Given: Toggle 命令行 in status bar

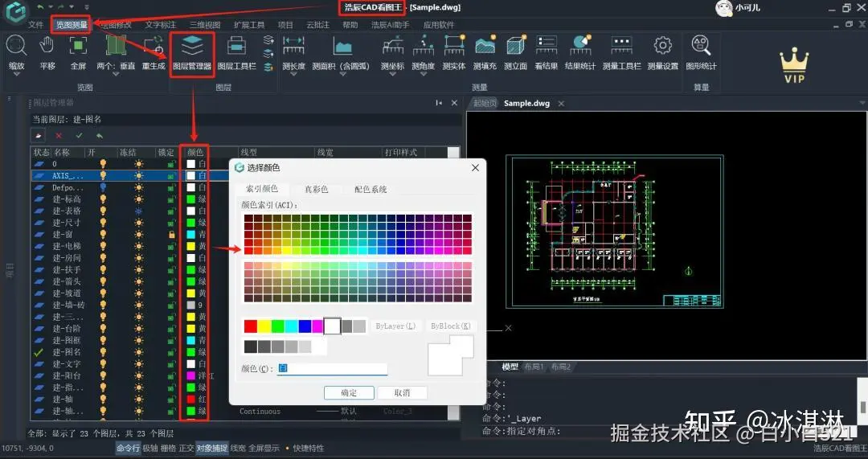Looking at the screenshot, I should [128, 448].
